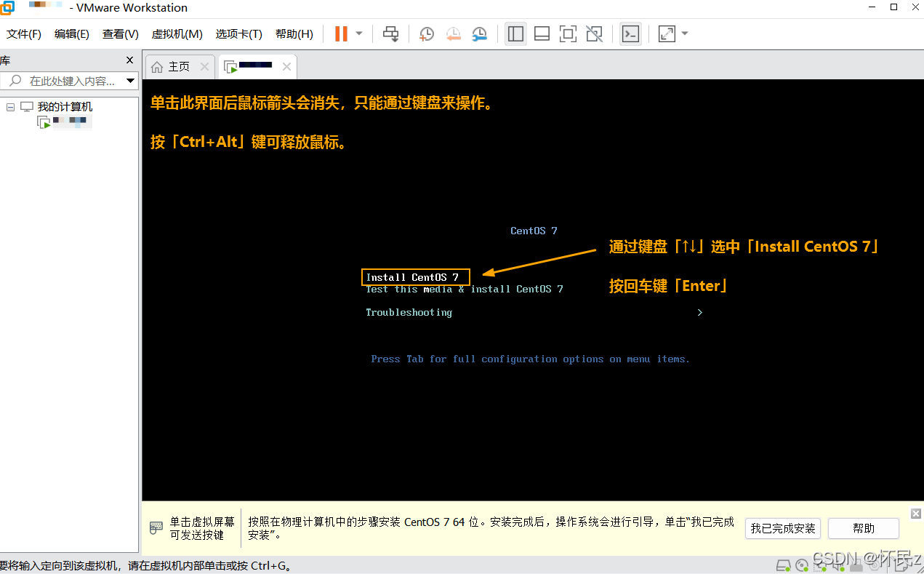Click the 帮助 button in the yellow bar

(x=864, y=528)
